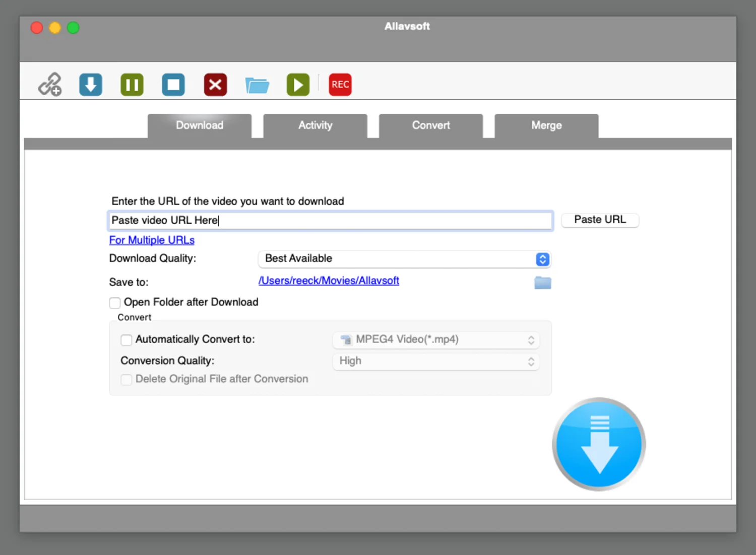The width and height of the screenshot is (756, 555).
Task: Toggle Delete Original File after Conversion checkbox
Action: [x=127, y=379]
